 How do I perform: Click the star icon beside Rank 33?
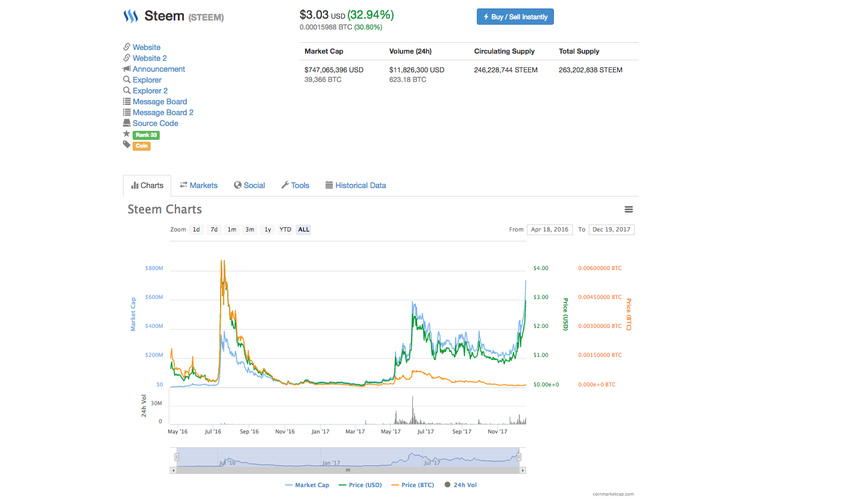(127, 134)
